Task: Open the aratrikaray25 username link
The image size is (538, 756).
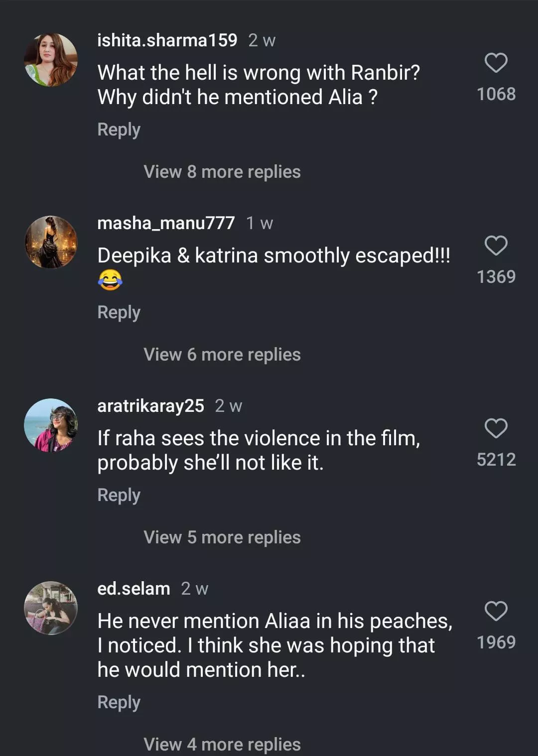Action: [x=150, y=406]
